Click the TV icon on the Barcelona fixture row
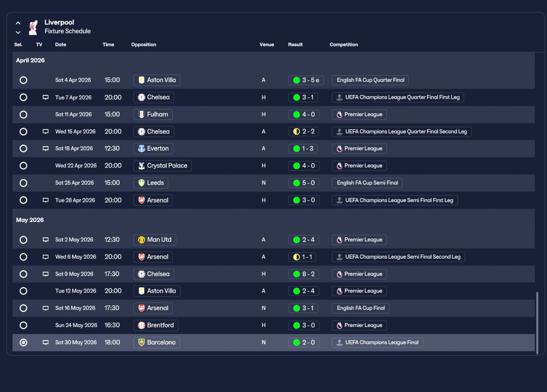547x392 pixels. click(x=45, y=342)
